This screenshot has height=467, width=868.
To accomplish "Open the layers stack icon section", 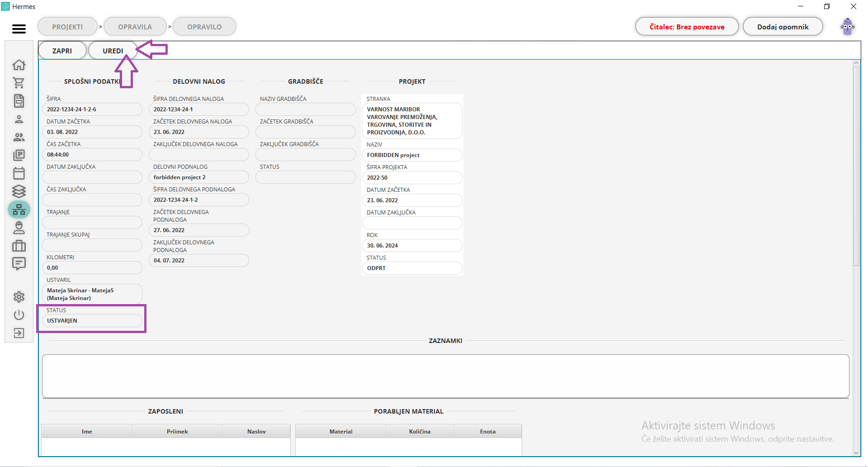I will pyautogui.click(x=19, y=191).
